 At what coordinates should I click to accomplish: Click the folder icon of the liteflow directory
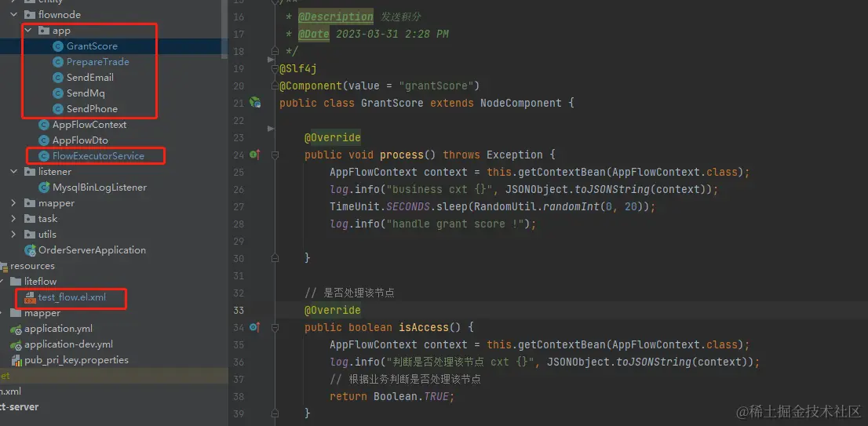point(16,282)
